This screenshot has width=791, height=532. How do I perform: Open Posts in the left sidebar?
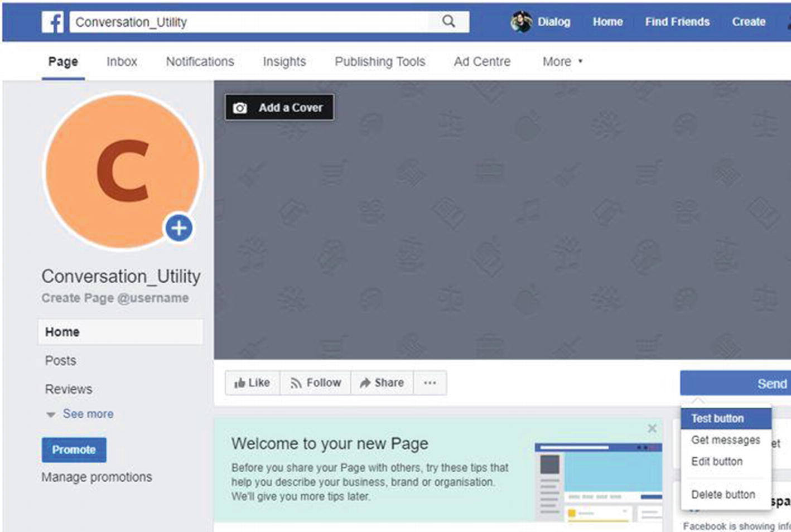pos(60,360)
